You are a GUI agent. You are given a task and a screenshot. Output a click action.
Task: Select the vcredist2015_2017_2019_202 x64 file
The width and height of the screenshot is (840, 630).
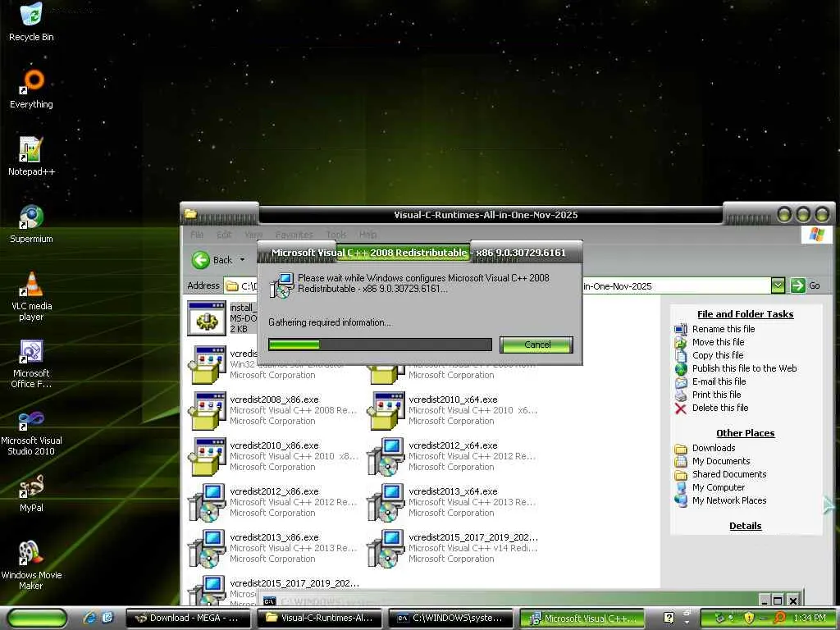(453, 549)
